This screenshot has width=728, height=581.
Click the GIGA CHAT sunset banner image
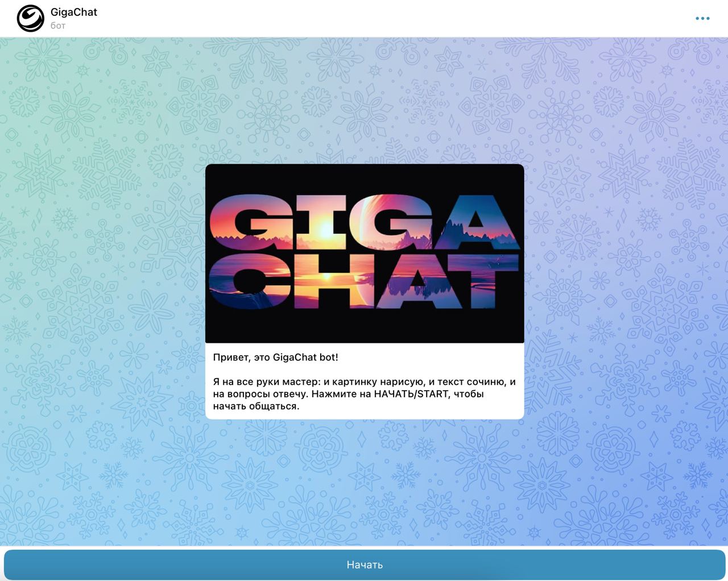[365, 254]
